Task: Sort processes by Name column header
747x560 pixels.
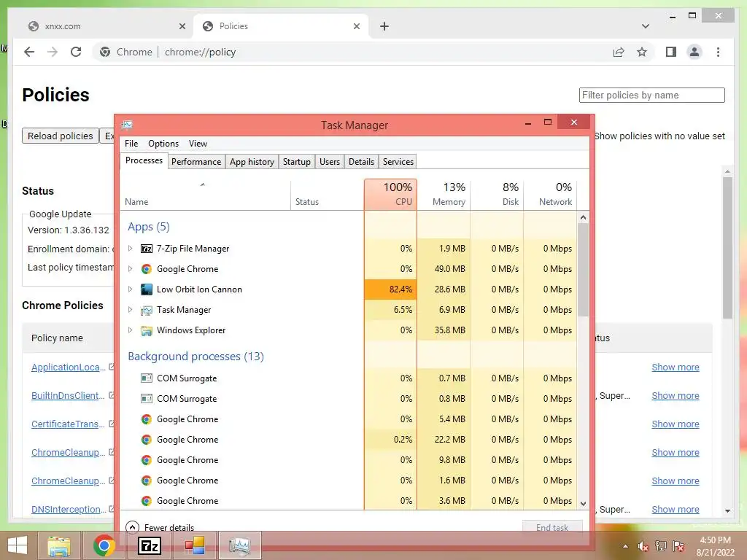Action: 205,194
